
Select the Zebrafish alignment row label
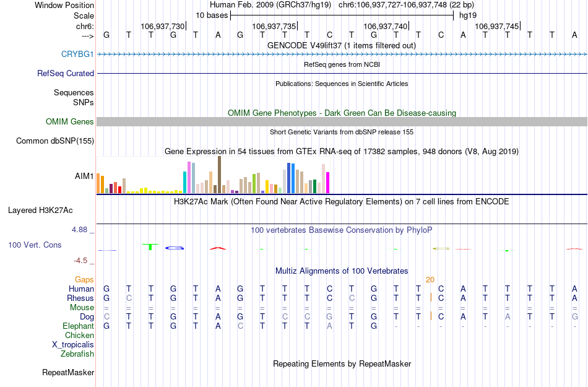click(x=77, y=354)
